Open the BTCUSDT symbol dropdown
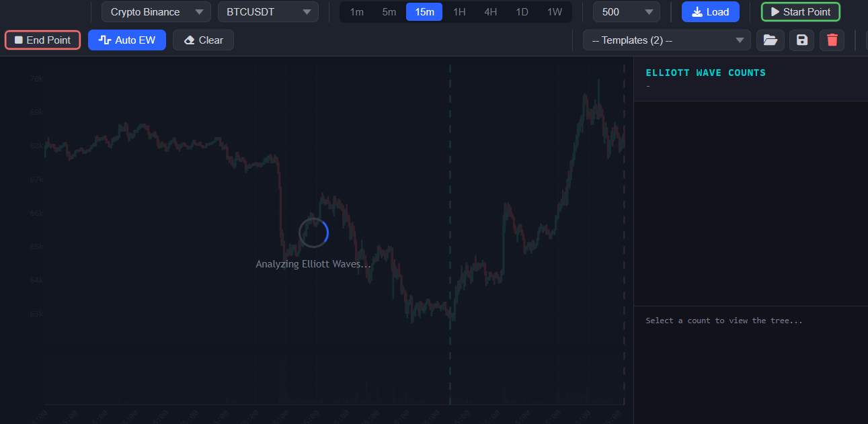Screen dimensions: 868x424 pyautogui.click(x=268, y=12)
